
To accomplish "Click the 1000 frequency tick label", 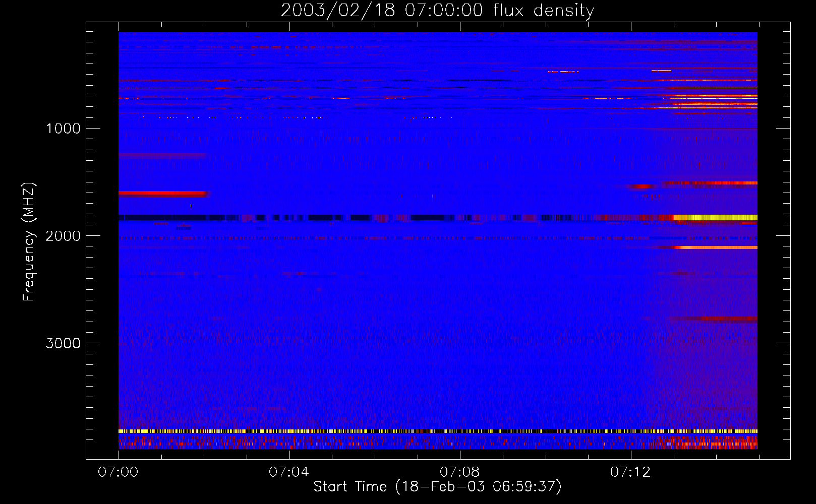I will click(63, 129).
